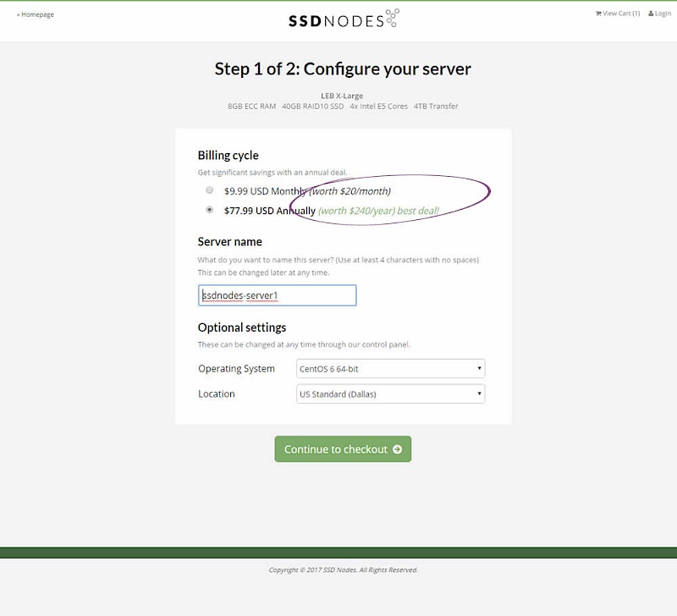The height and width of the screenshot is (616, 677).
Task: Select the $9.99 USD Monthly radio button
Action: [209, 190]
